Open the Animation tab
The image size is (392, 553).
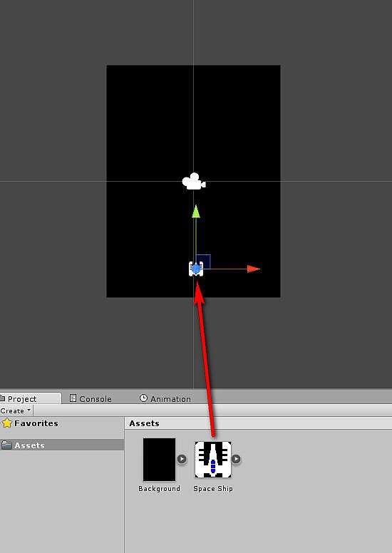coord(165,399)
